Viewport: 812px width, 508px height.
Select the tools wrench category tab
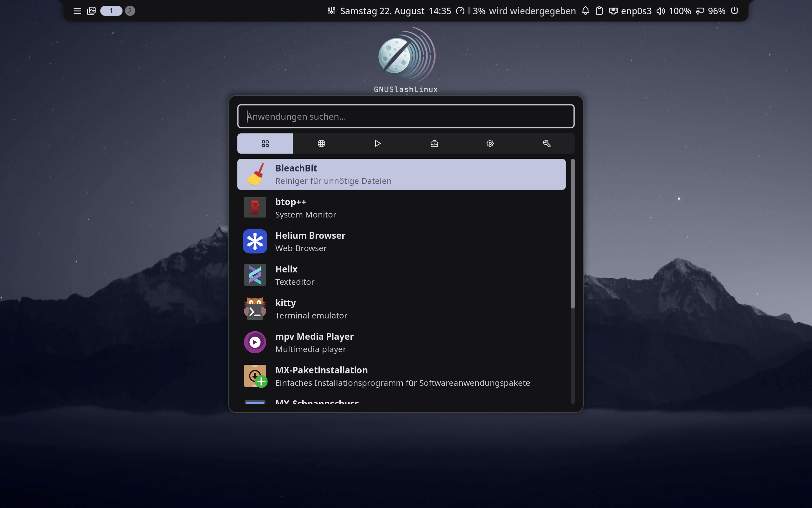(x=547, y=144)
